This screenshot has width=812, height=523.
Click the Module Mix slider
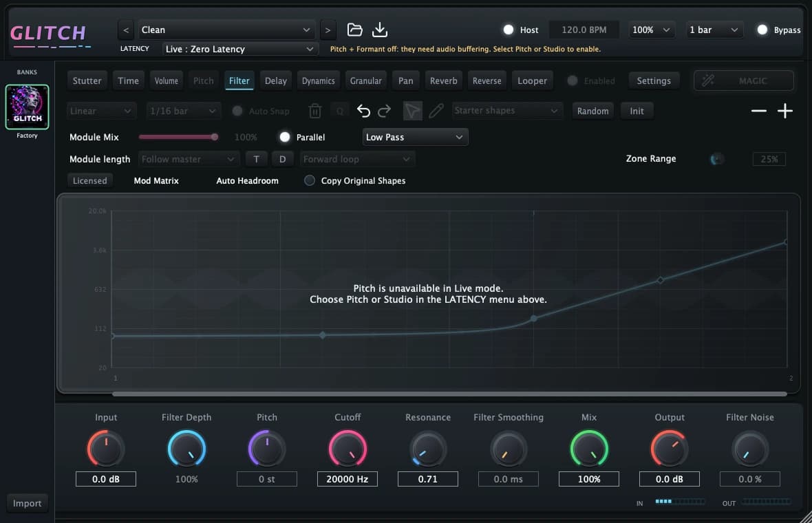point(178,137)
